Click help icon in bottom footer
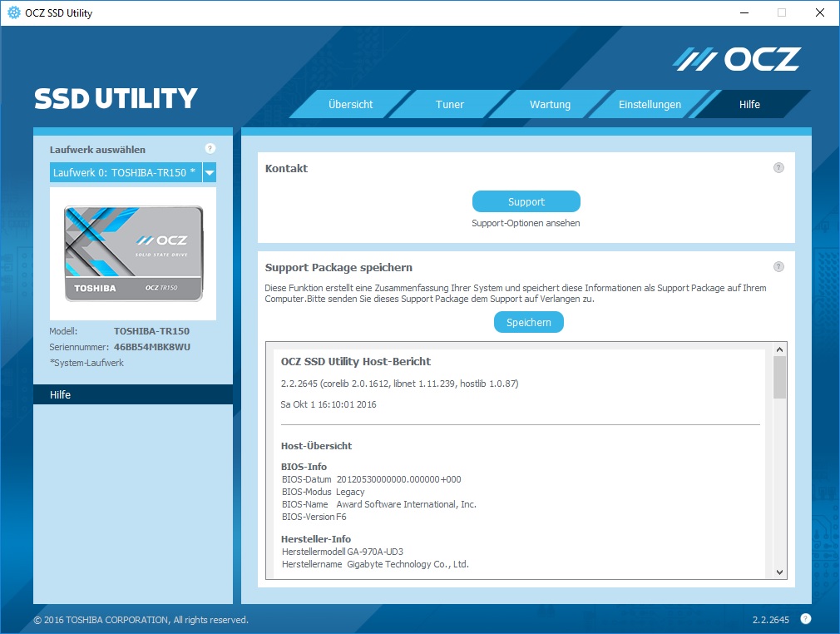This screenshot has width=840, height=634. (x=805, y=618)
